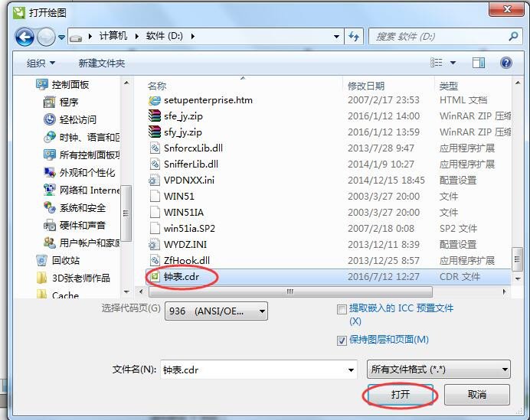
Task: Click the 名称 column header
Action: tap(157, 86)
